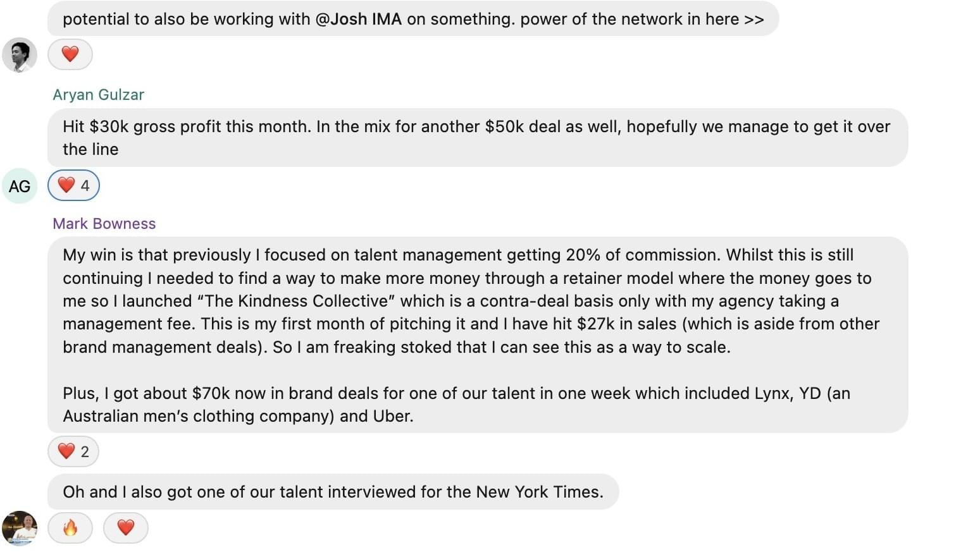Open Aryan Gulzar's profile from sender name
Viewport: 980px width, 557px height.
[98, 95]
